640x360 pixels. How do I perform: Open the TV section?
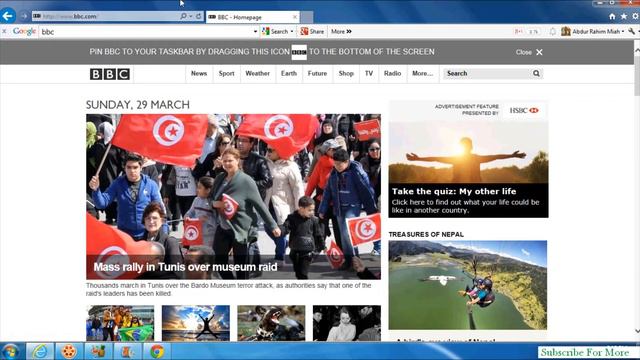[369, 73]
